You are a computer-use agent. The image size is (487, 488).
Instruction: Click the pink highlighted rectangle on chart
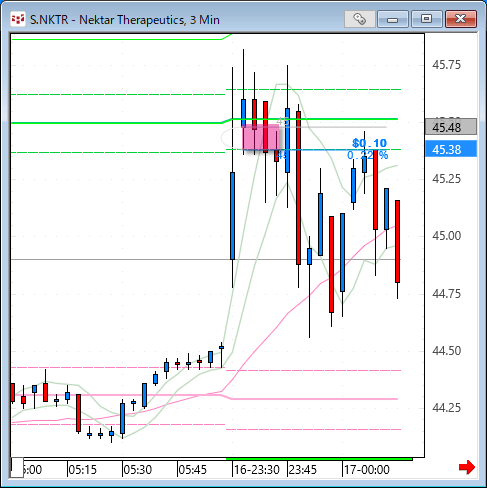[260, 137]
